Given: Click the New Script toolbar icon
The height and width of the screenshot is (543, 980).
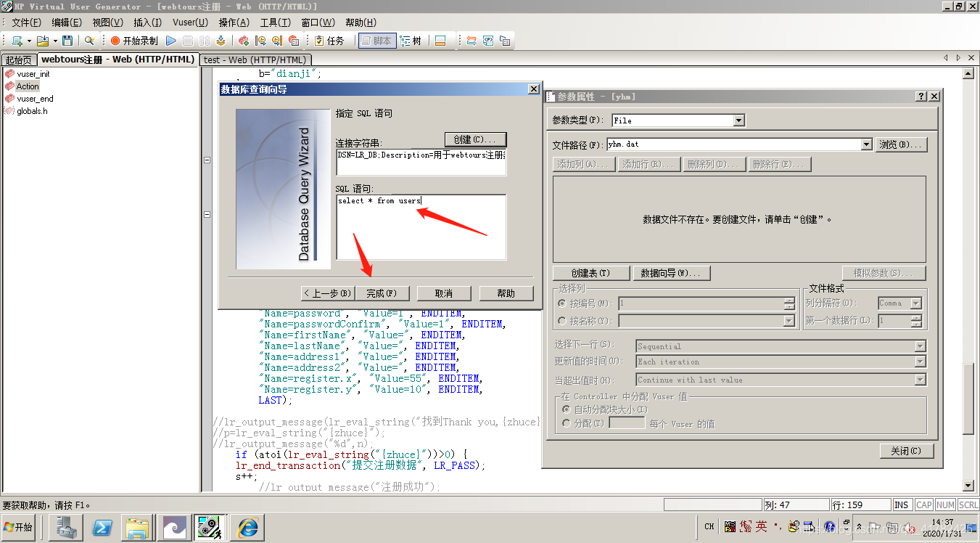Looking at the screenshot, I should tap(17, 41).
